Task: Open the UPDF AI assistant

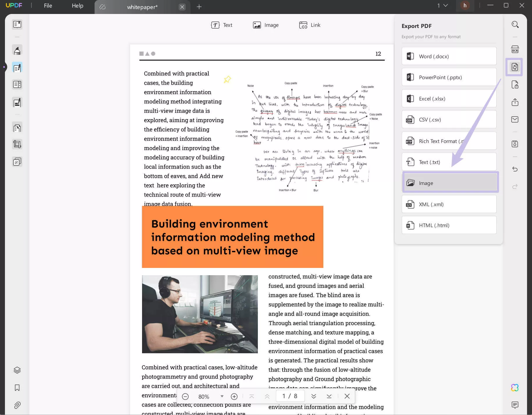Action: coord(515,388)
